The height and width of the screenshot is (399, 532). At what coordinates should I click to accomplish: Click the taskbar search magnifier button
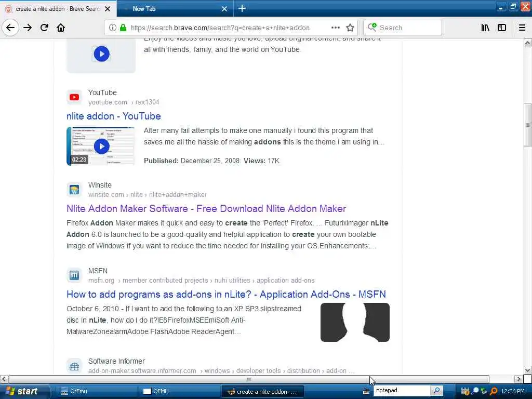[x=437, y=391]
